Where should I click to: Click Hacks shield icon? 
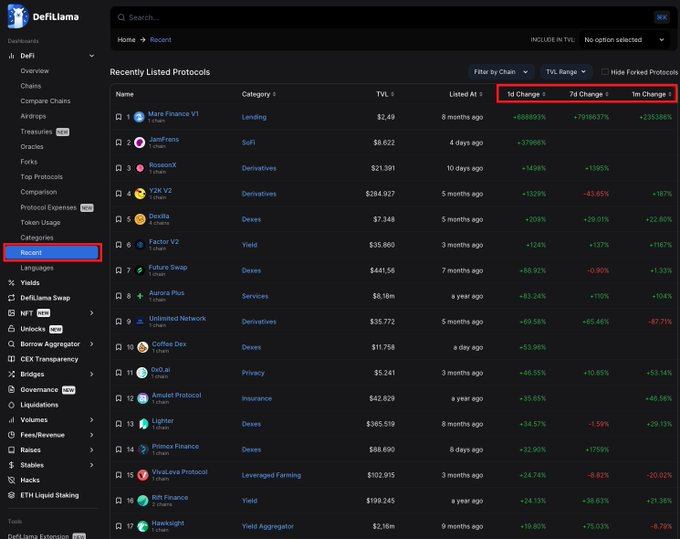pyautogui.click(x=11, y=480)
